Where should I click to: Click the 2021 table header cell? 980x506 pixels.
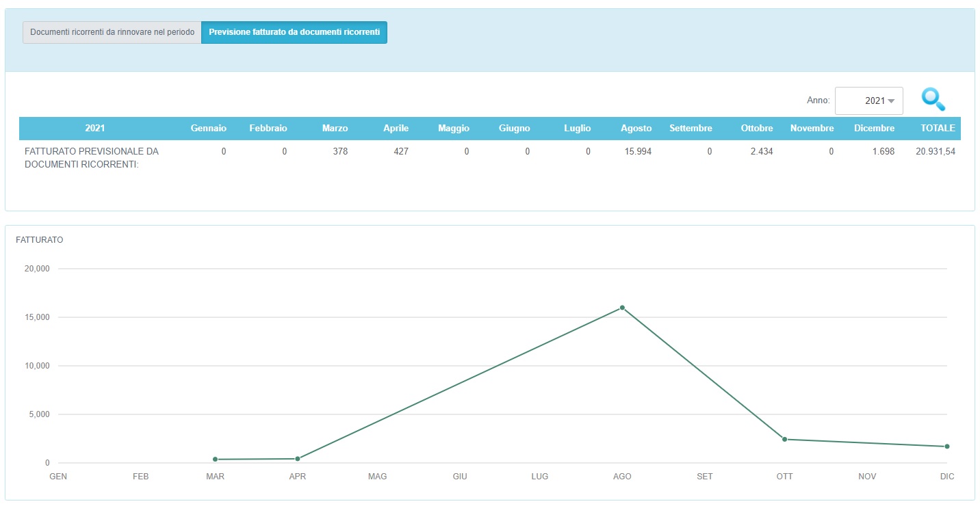click(95, 129)
